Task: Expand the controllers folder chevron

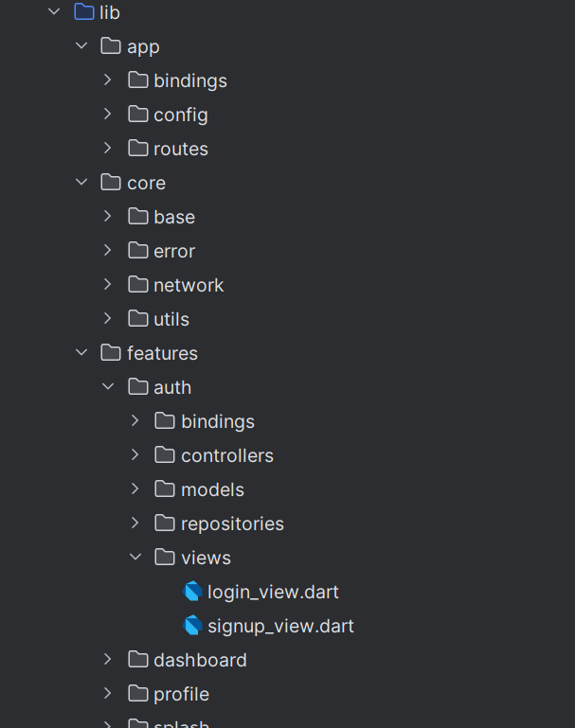Action: [135, 454]
